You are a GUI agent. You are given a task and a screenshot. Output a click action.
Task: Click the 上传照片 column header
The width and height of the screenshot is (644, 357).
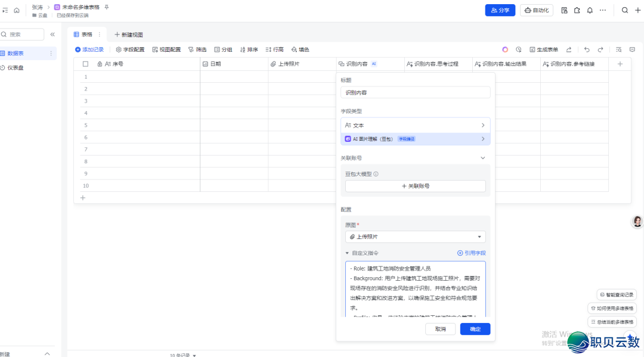[302, 64]
